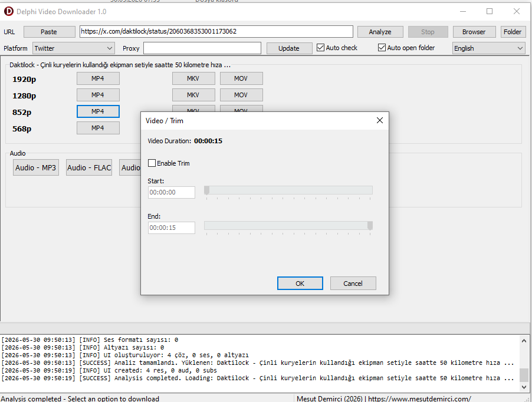Click the 'Analiz tamamlandı' SUCCESS log line

click(258, 363)
